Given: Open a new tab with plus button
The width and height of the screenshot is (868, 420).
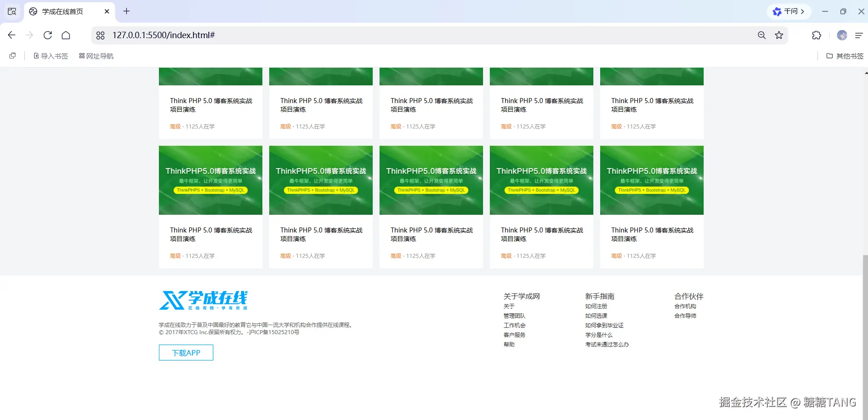Looking at the screenshot, I should tap(127, 11).
